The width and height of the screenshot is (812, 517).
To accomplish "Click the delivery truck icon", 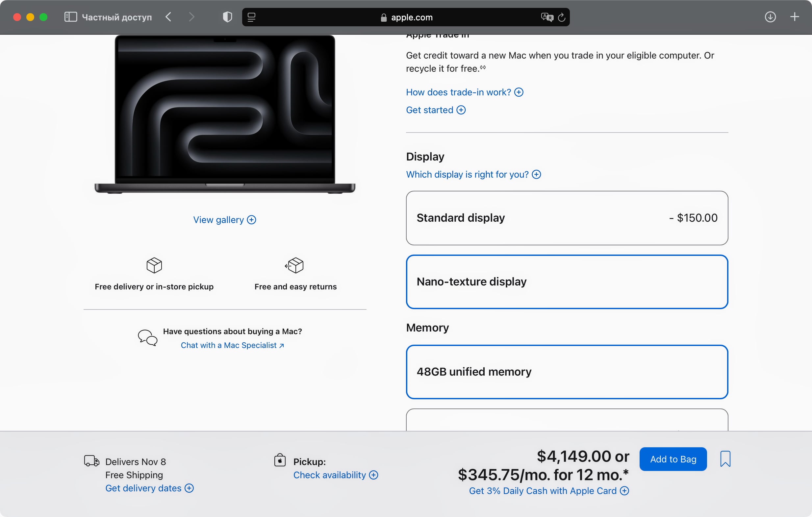I will pyautogui.click(x=92, y=460).
